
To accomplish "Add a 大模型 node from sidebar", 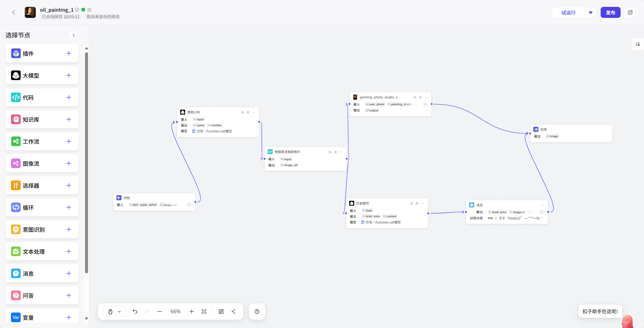I will coord(69,75).
